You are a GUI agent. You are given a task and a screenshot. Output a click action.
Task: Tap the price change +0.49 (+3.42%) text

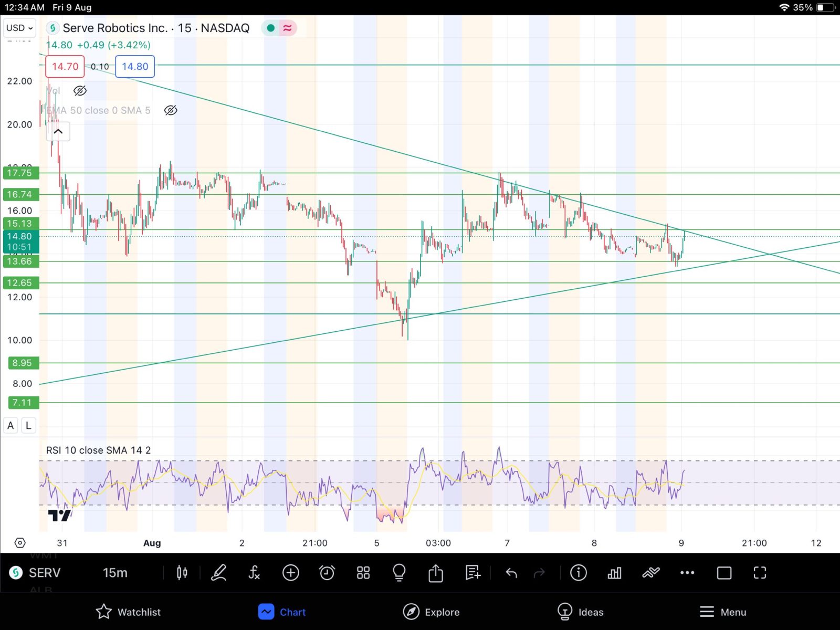113,45
